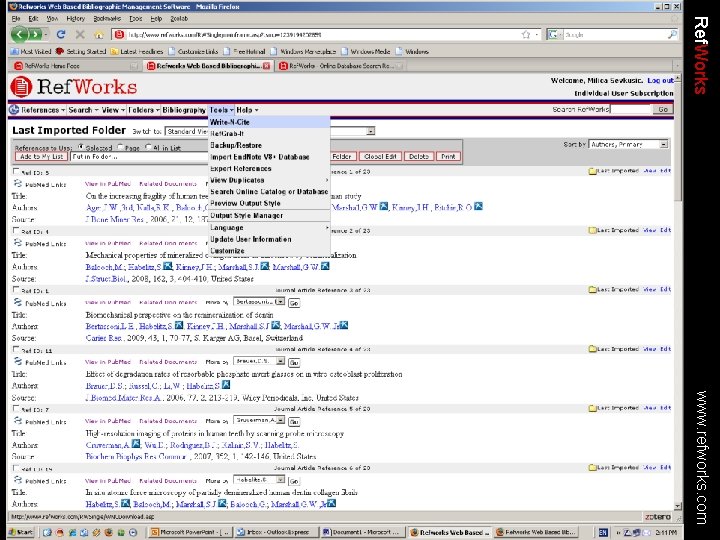
Task: Select the 'Selected' references radio button
Action: tap(81, 147)
